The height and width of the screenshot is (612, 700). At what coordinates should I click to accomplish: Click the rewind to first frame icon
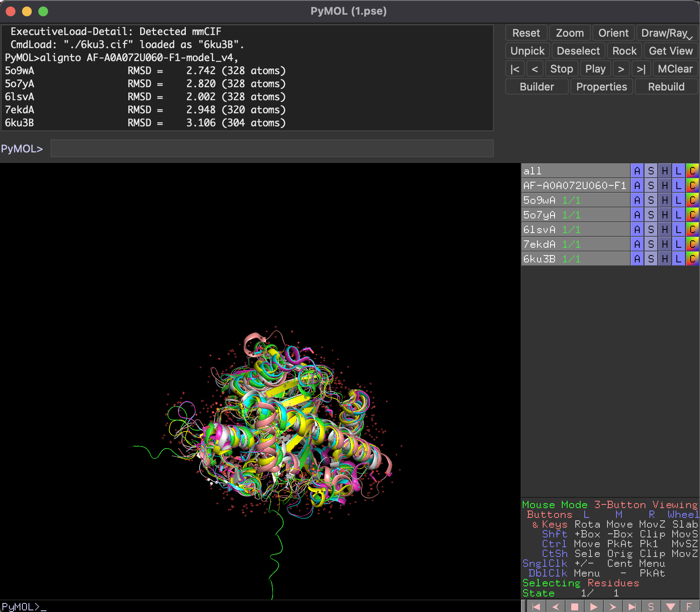(536, 606)
